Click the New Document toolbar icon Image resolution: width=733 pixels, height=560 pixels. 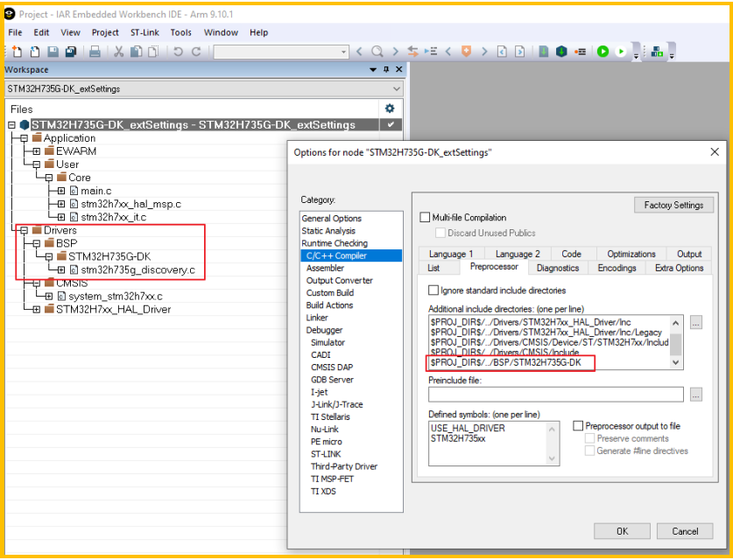pyautogui.click(x=17, y=52)
